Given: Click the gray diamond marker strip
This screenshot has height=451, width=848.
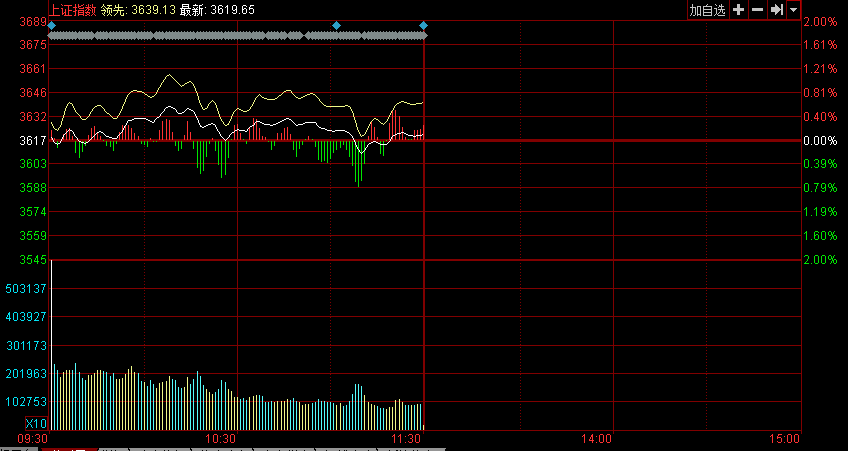Looking at the screenshot, I should (x=237, y=36).
